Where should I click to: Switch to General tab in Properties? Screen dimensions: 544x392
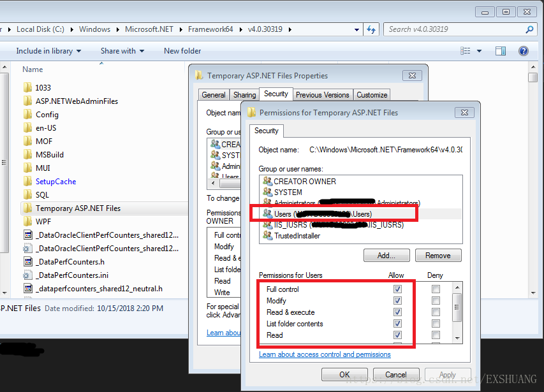tap(214, 94)
